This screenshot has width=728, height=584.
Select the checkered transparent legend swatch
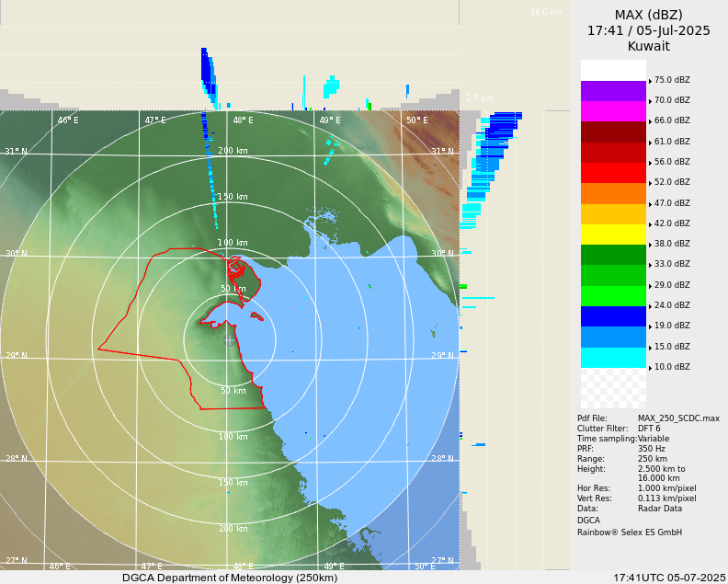(x=613, y=388)
